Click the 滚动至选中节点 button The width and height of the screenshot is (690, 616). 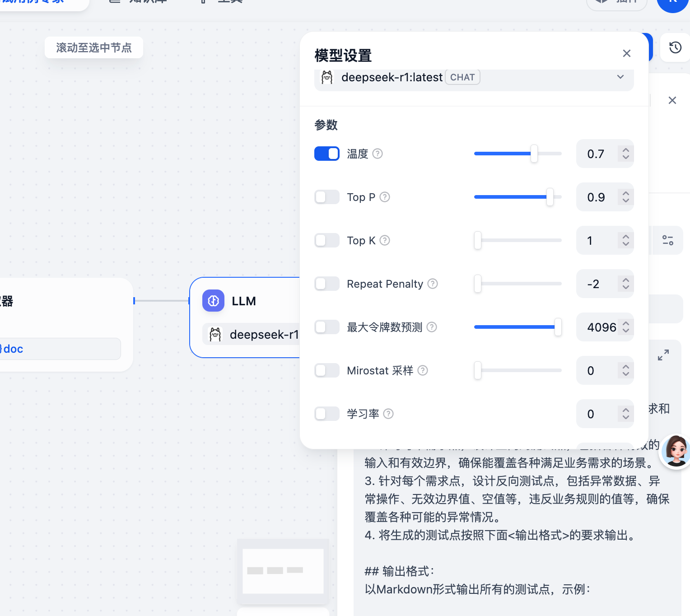click(94, 47)
